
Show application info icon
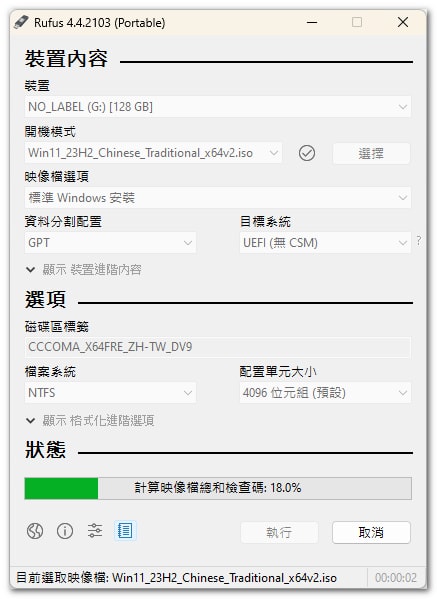pyautogui.click(x=65, y=531)
